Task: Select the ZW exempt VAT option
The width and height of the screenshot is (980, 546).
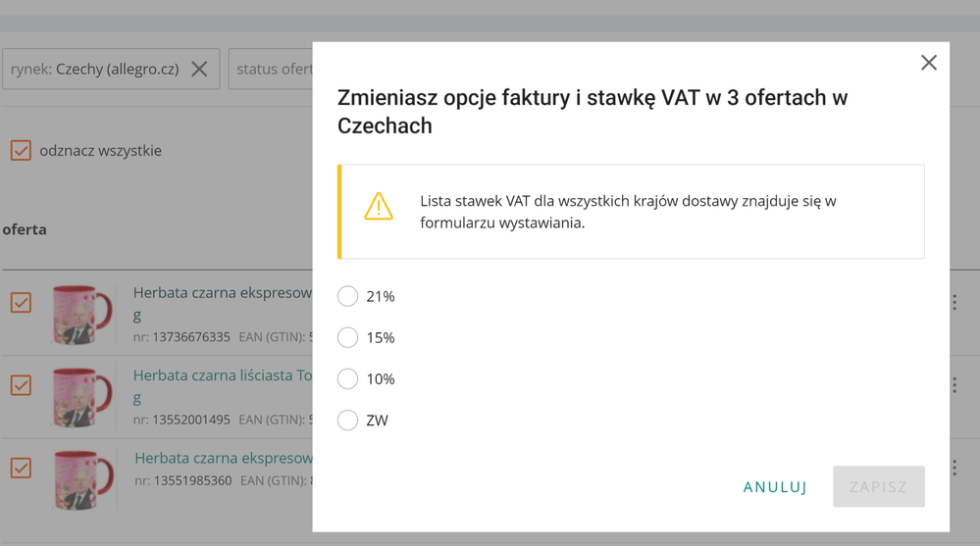Action: tap(348, 421)
